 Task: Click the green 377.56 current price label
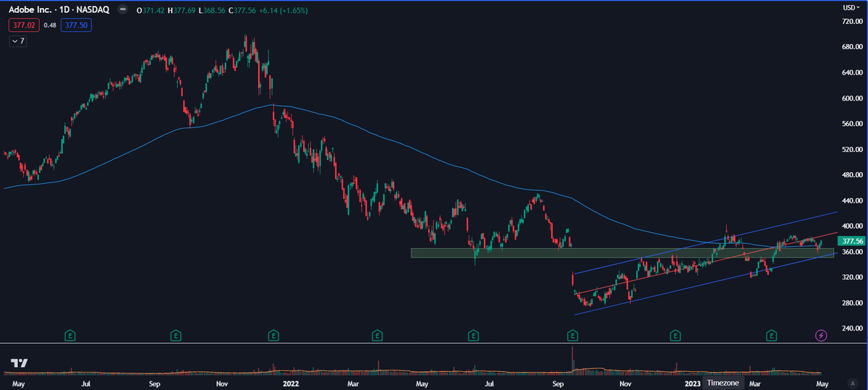coord(851,241)
